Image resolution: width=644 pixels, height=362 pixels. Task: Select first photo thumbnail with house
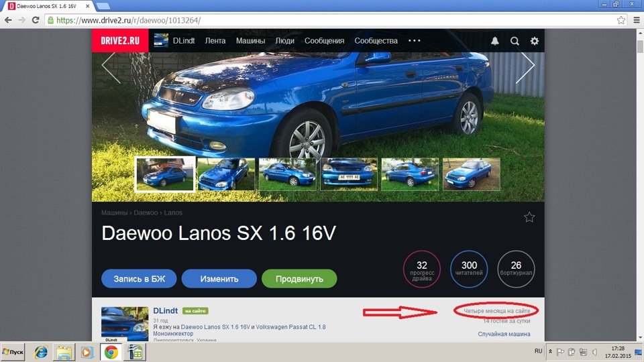[165, 174]
